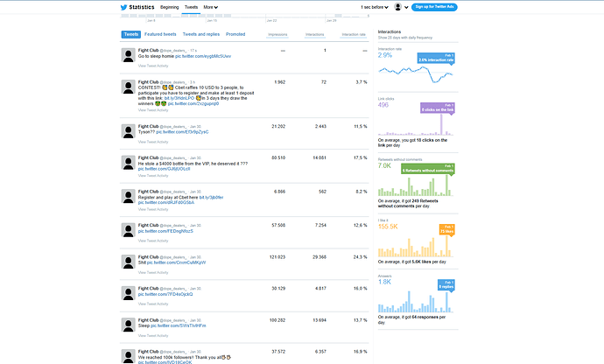Click the answers bar chart
This screenshot has width=604, height=364.
(416, 302)
